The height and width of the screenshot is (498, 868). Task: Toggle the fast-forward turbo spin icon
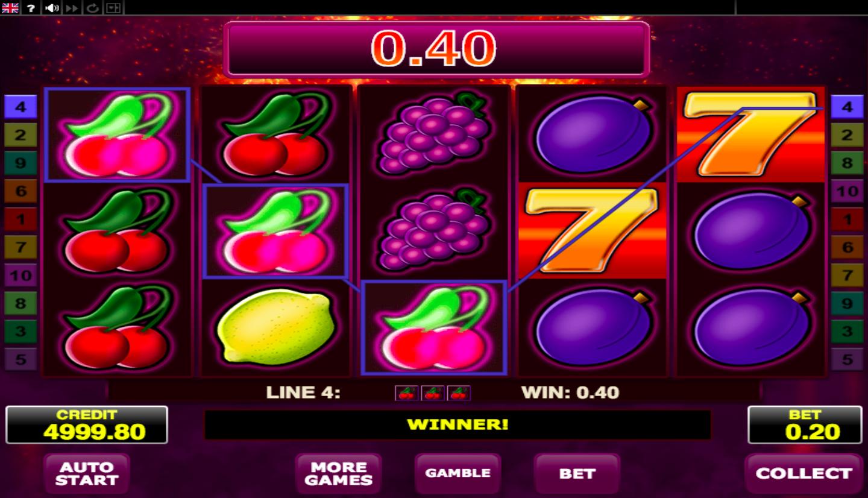[72, 8]
